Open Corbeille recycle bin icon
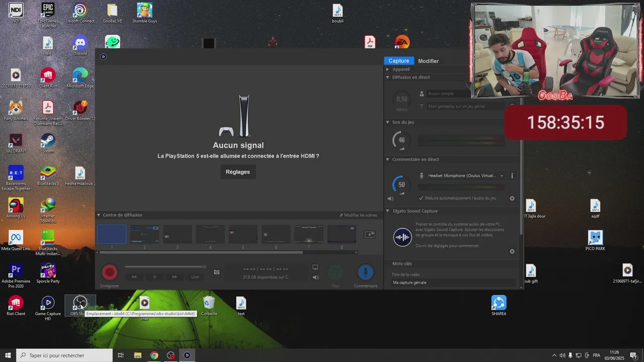This screenshot has height=362, width=644. coord(209,306)
